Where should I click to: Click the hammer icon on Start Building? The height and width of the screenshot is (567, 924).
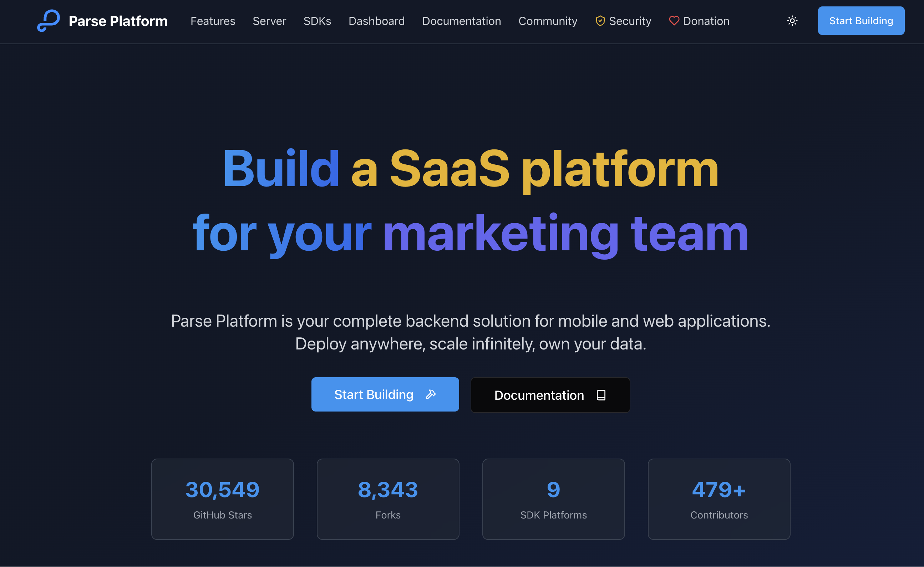pyautogui.click(x=431, y=394)
